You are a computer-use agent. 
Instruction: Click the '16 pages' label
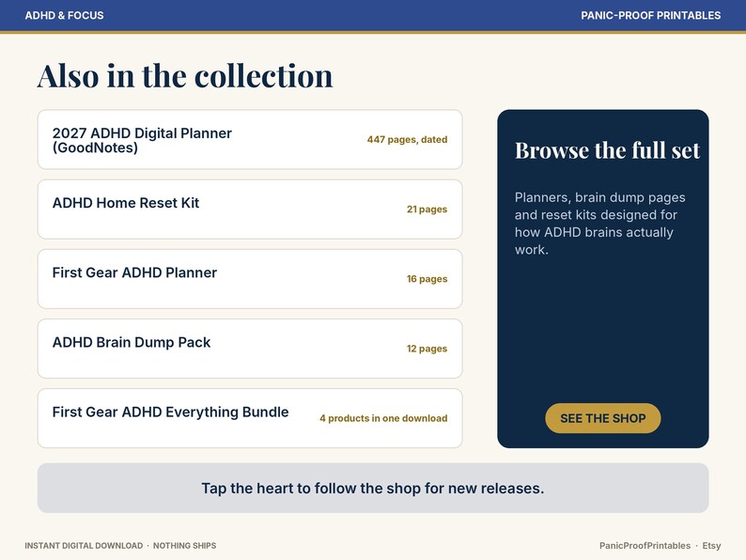click(427, 279)
